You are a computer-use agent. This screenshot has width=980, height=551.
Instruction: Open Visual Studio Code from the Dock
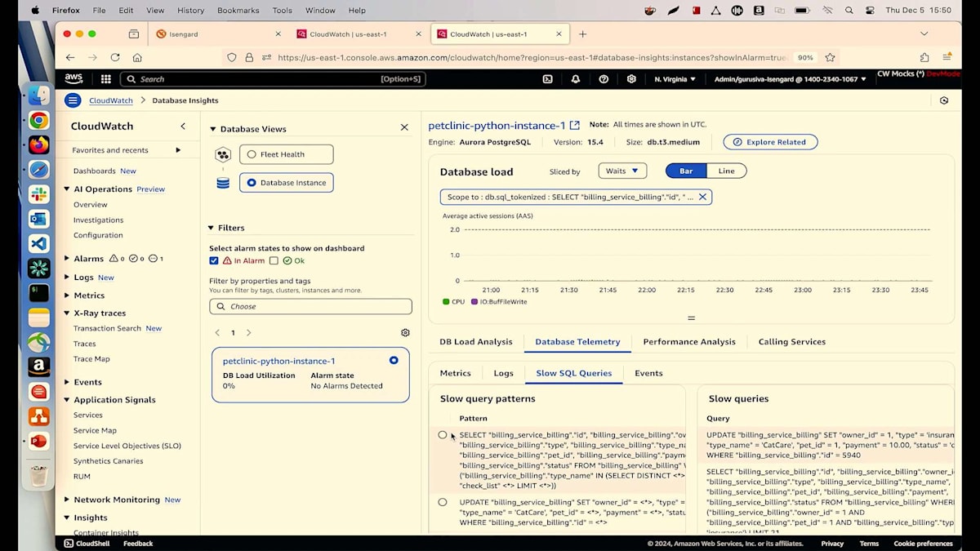(x=38, y=243)
